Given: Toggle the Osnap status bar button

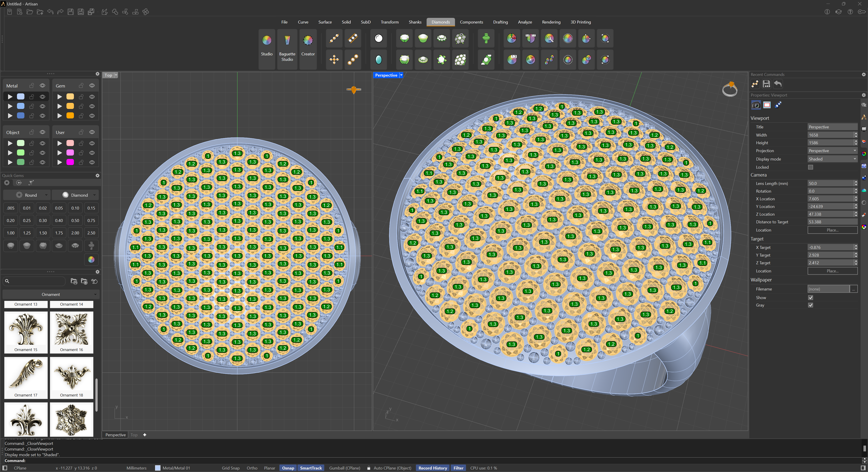Looking at the screenshot, I should click(x=288, y=468).
